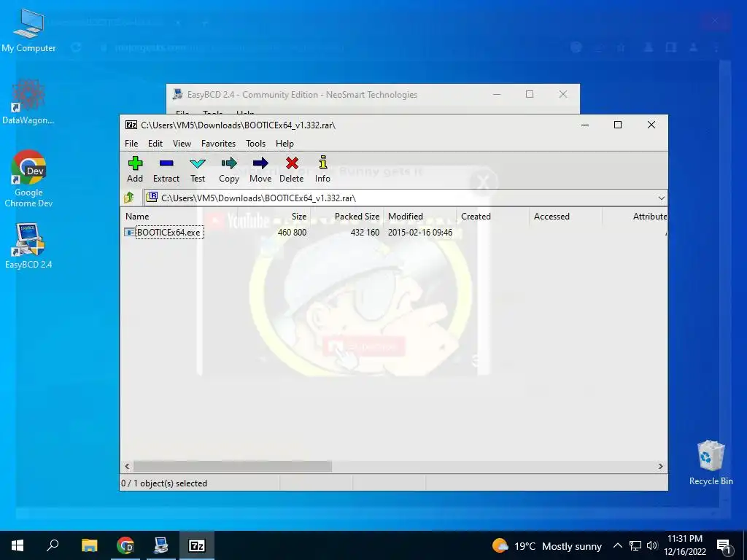Open the Tools menu
This screenshot has height=560, width=747.
point(256,144)
